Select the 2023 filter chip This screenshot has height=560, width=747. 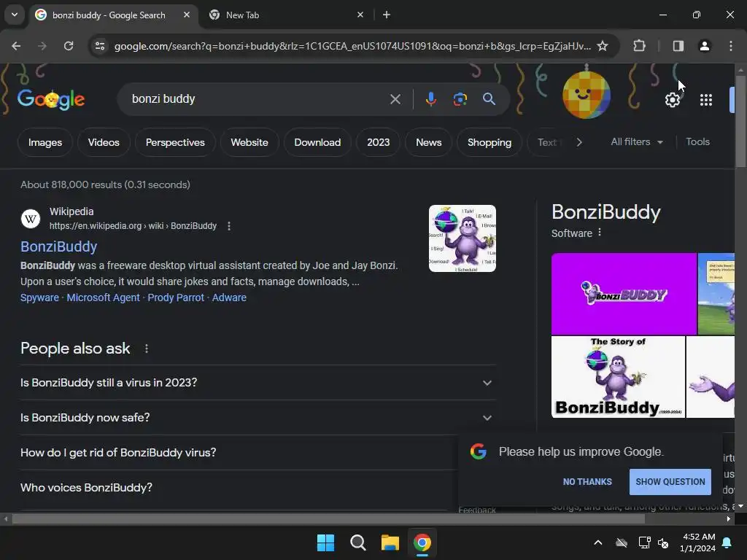(379, 142)
